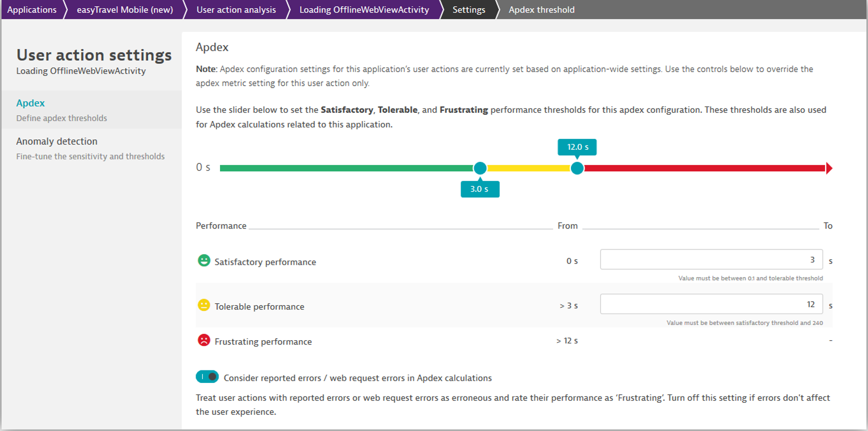868x431 pixels.
Task: Click the red frown Frustrating icon
Action: pos(204,340)
